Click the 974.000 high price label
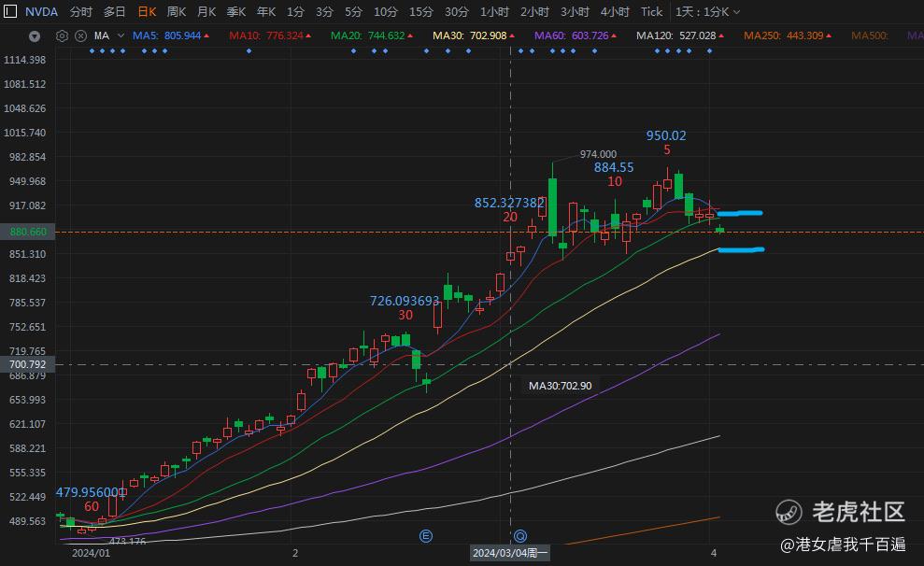Image resolution: width=924 pixels, height=566 pixels. (598, 154)
